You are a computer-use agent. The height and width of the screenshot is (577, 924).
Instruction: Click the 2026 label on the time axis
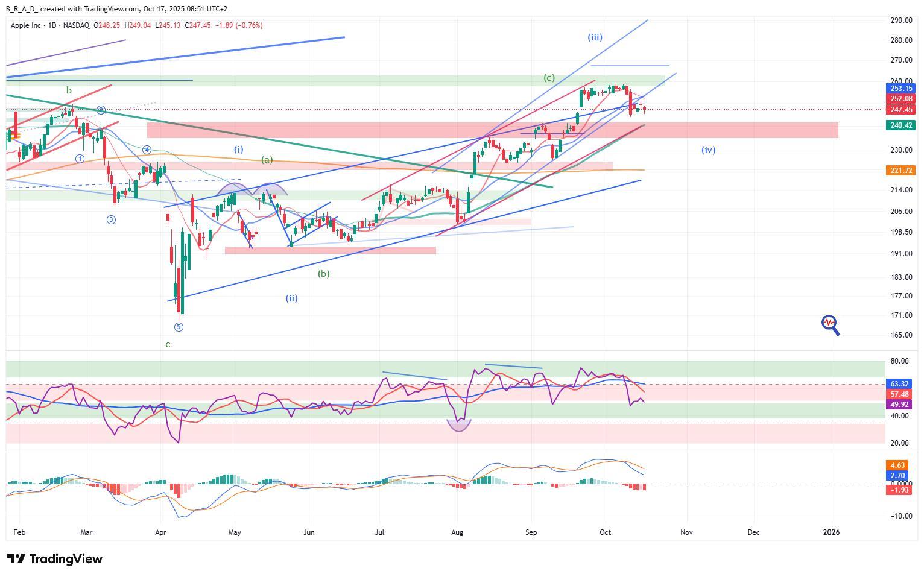point(831,532)
